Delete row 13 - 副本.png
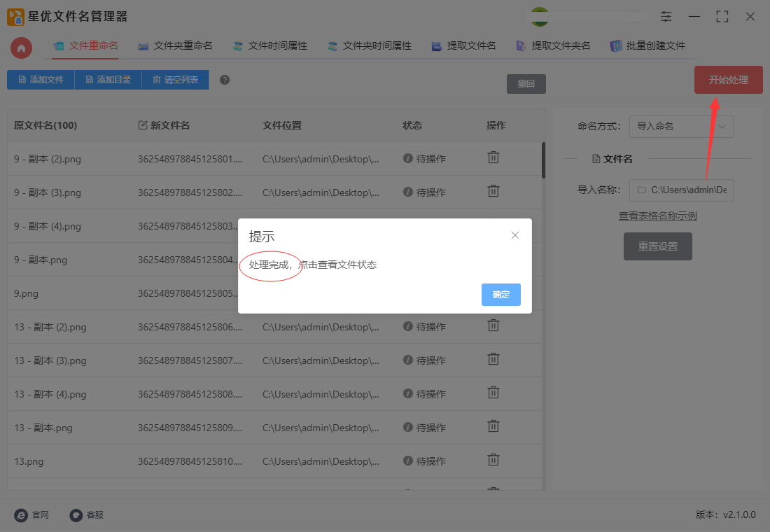The width and height of the screenshot is (770, 532). click(x=493, y=426)
